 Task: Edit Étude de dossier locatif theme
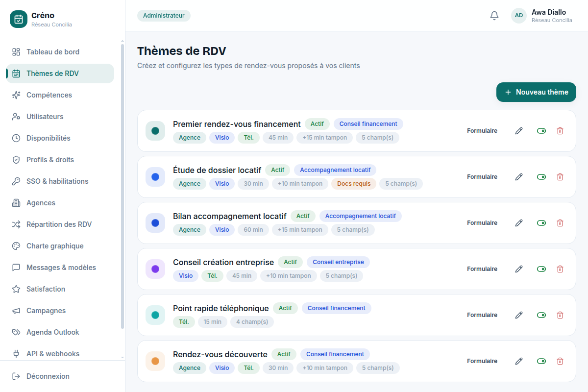click(x=519, y=177)
